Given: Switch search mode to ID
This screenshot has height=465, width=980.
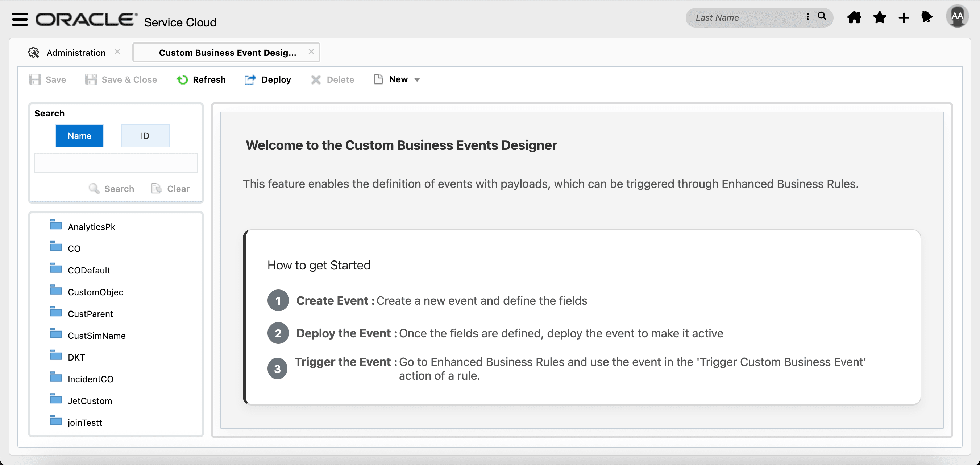Looking at the screenshot, I should coord(145,136).
